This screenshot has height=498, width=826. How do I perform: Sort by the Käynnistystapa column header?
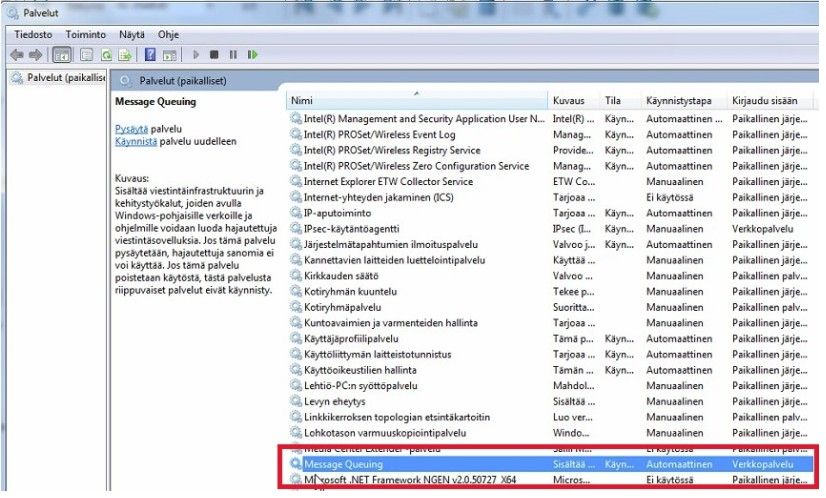pyautogui.click(x=684, y=101)
